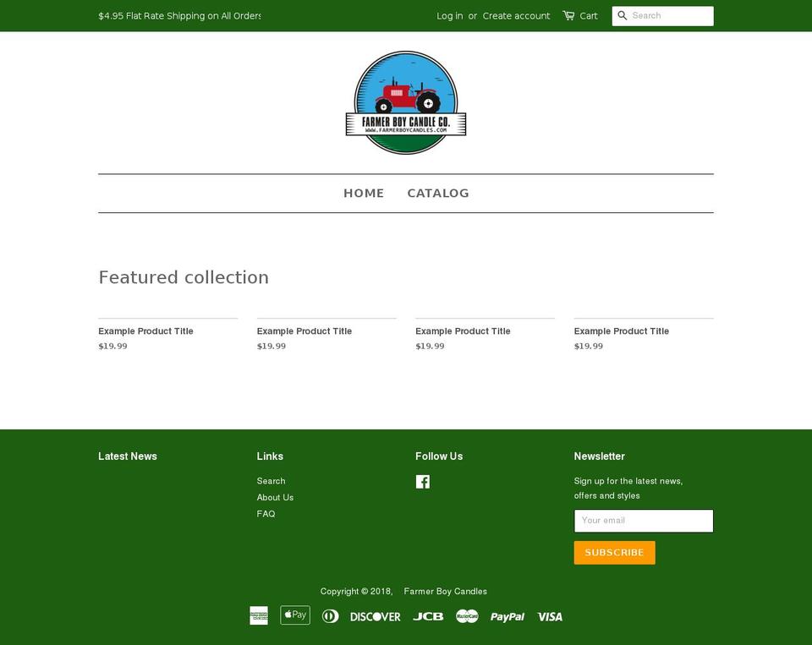The image size is (812, 645).
Task: Click the Newsletter heading in the footer
Action: click(x=599, y=456)
